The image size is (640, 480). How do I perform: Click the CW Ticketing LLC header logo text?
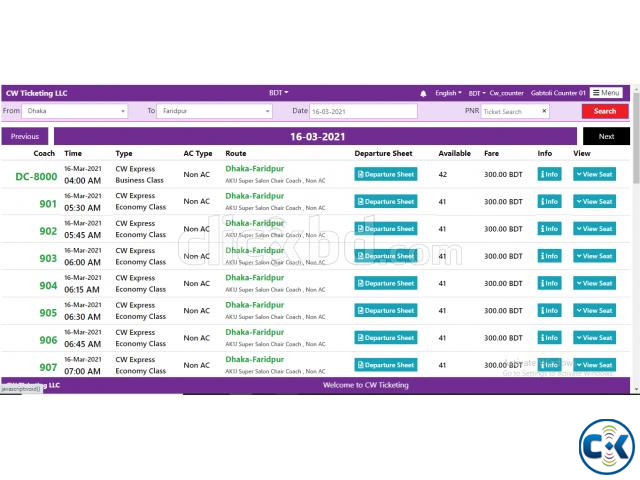pos(36,93)
